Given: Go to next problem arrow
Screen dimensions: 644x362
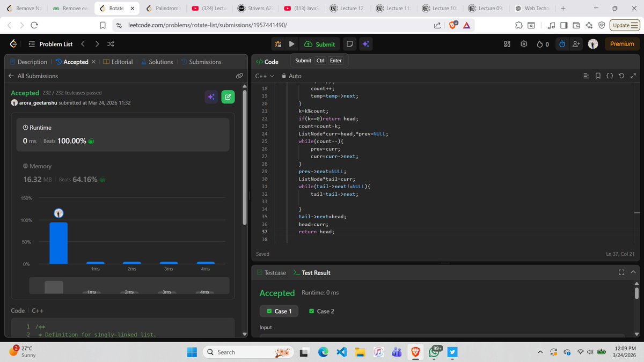Looking at the screenshot, I should click(97, 44).
